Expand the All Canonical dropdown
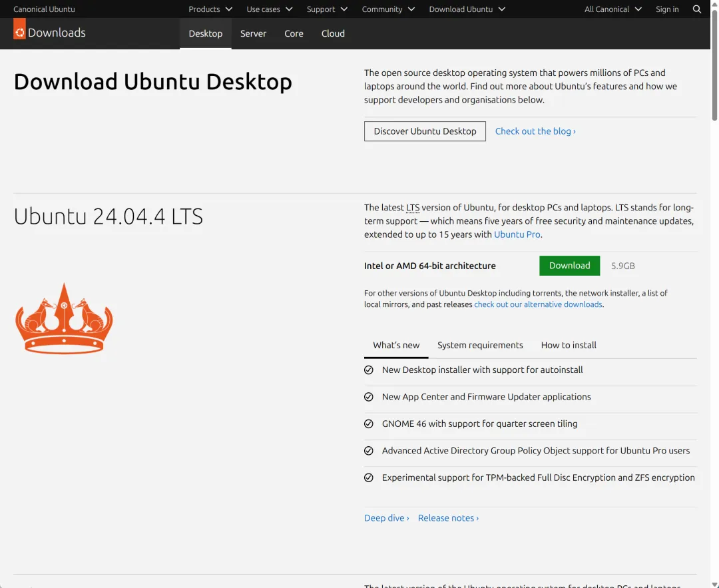Screen dimensions: 719x588 click(613, 9)
